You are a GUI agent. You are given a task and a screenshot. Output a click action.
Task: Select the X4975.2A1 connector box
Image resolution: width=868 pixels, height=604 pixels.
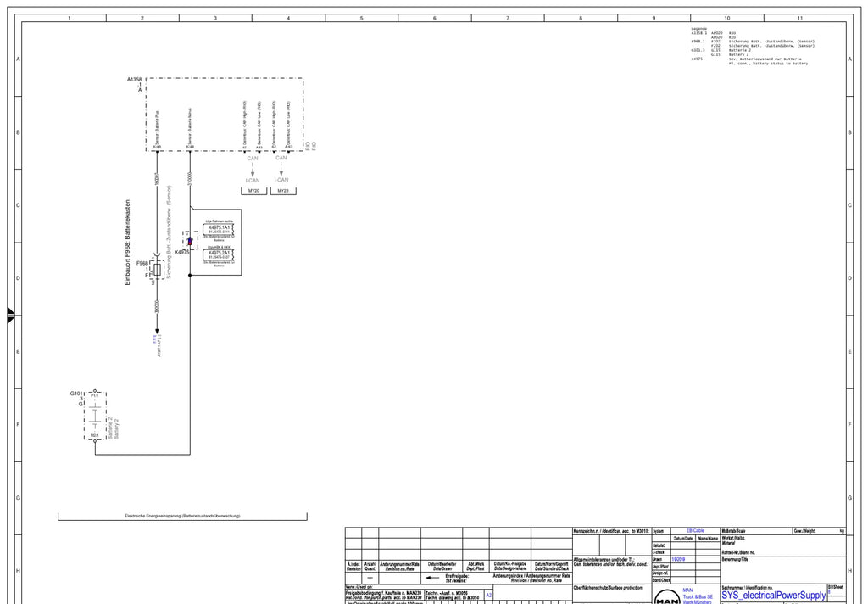(x=220, y=254)
